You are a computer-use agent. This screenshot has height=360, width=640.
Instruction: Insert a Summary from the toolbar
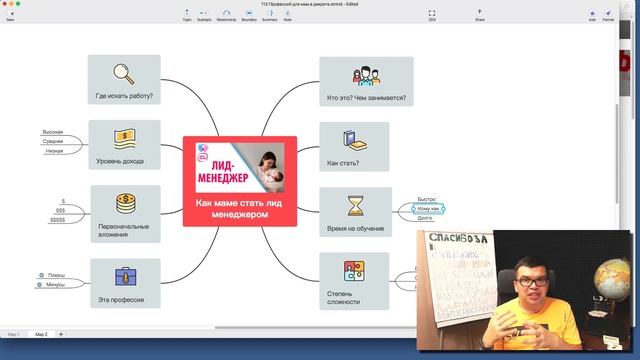click(269, 16)
